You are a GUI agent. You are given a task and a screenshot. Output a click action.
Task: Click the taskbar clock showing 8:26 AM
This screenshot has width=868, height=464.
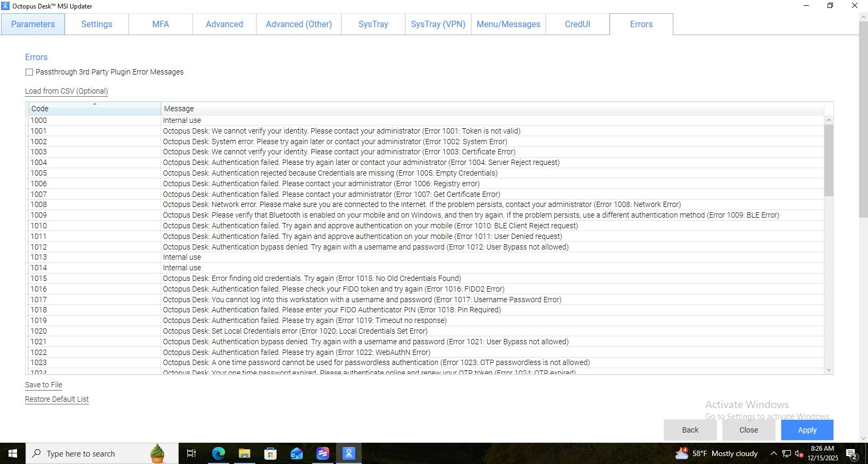point(822,453)
